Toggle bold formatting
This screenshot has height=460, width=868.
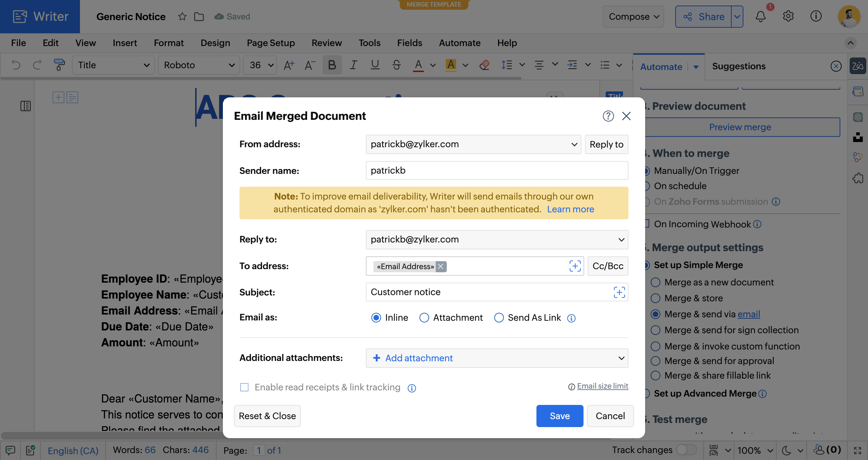point(332,65)
